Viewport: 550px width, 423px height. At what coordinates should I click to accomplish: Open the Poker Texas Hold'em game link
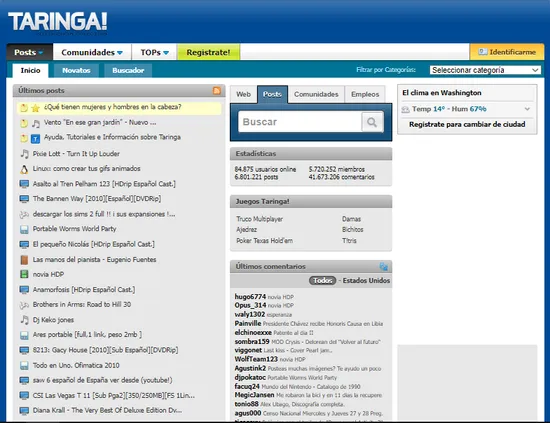click(x=264, y=241)
